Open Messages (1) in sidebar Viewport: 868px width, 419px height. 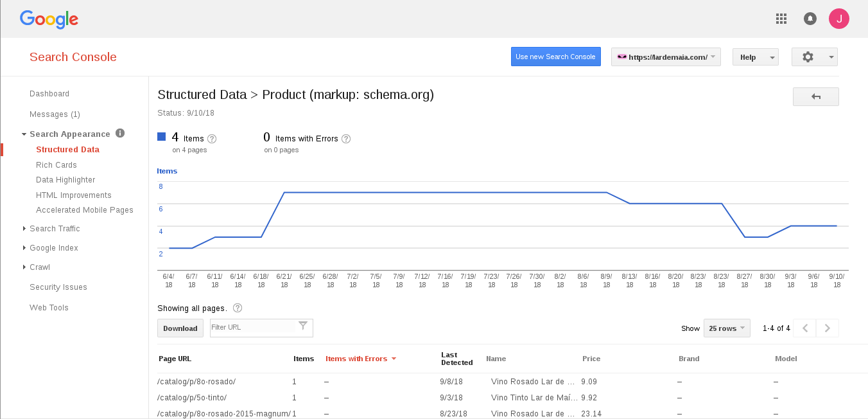(55, 114)
